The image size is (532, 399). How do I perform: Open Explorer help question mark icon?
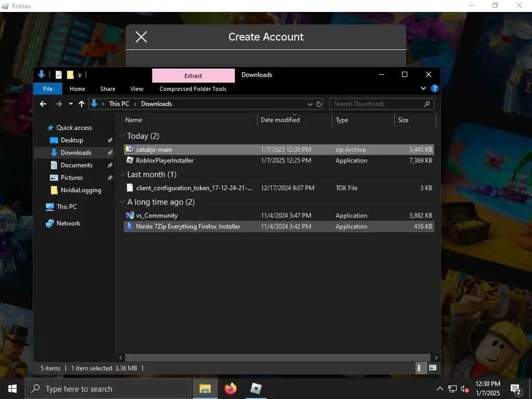click(x=434, y=88)
